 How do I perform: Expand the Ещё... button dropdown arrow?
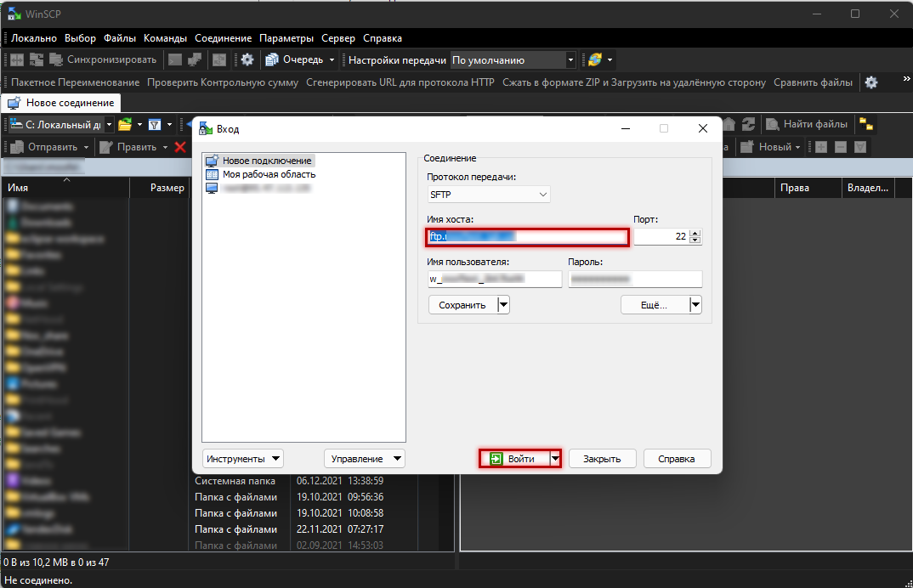pyautogui.click(x=696, y=304)
